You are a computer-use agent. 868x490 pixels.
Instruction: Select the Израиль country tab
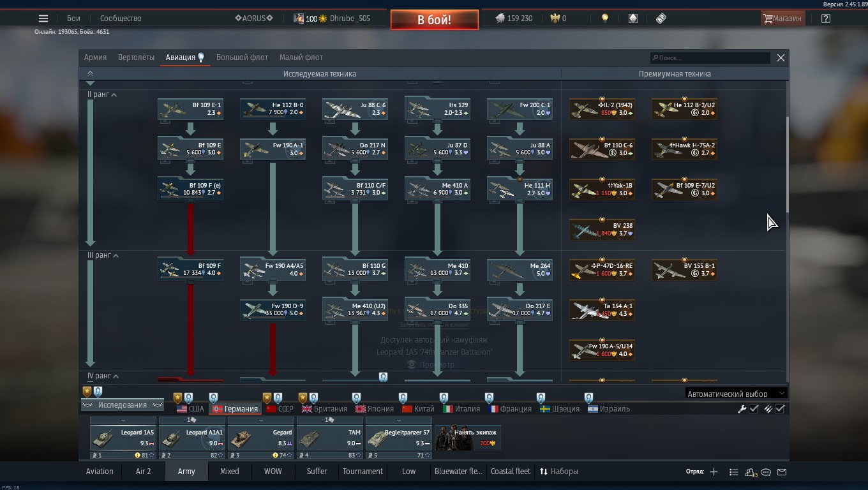609,409
